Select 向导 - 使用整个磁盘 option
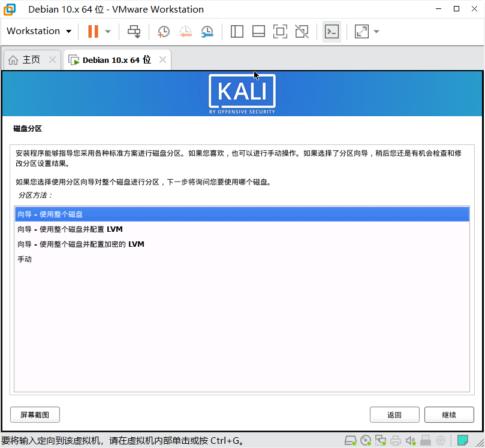 [x=242, y=214]
